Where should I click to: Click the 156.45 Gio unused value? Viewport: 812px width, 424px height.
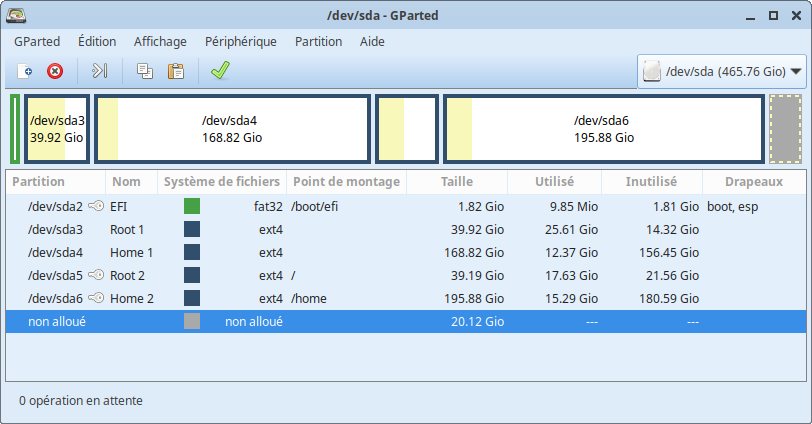669,253
